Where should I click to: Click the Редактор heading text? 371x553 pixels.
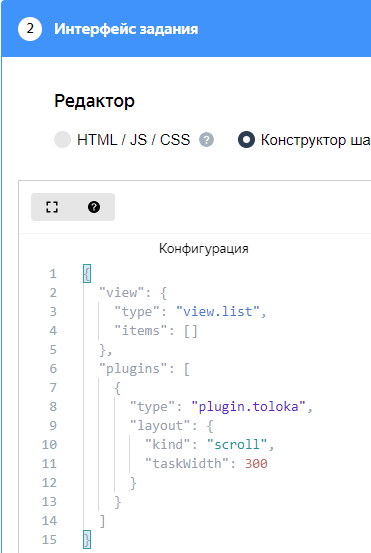95,101
